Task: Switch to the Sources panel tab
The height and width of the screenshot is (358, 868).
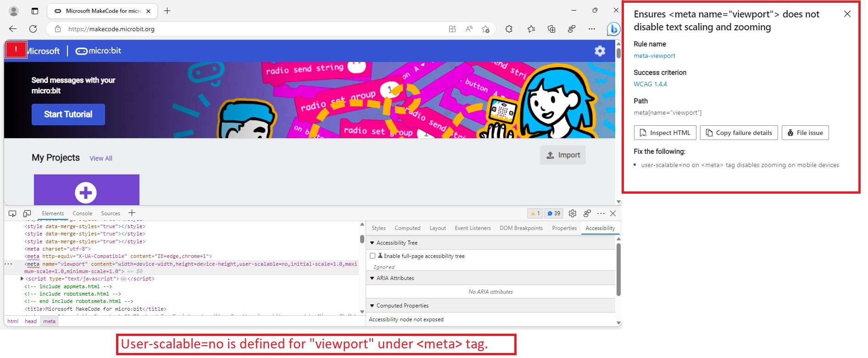Action: (111, 213)
